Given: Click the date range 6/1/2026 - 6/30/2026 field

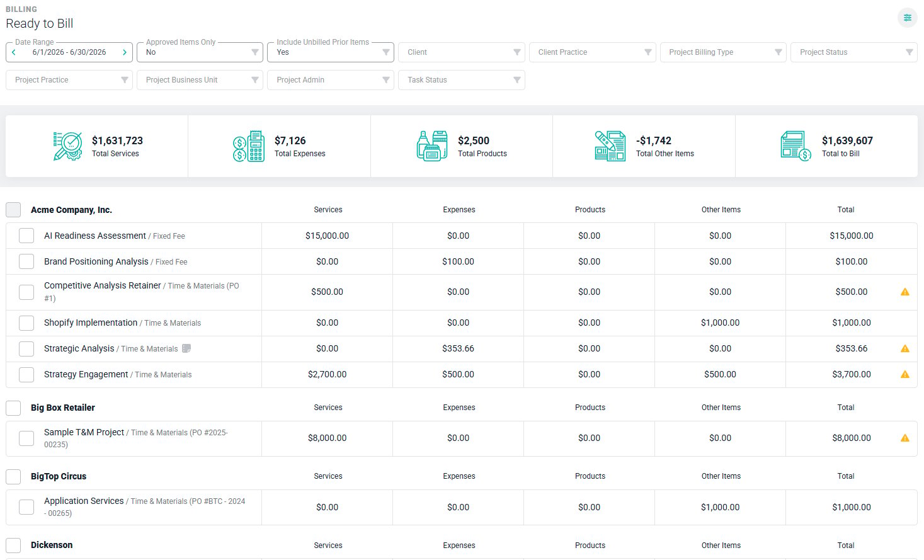Looking at the screenshot, I should [x=69, y=52].
